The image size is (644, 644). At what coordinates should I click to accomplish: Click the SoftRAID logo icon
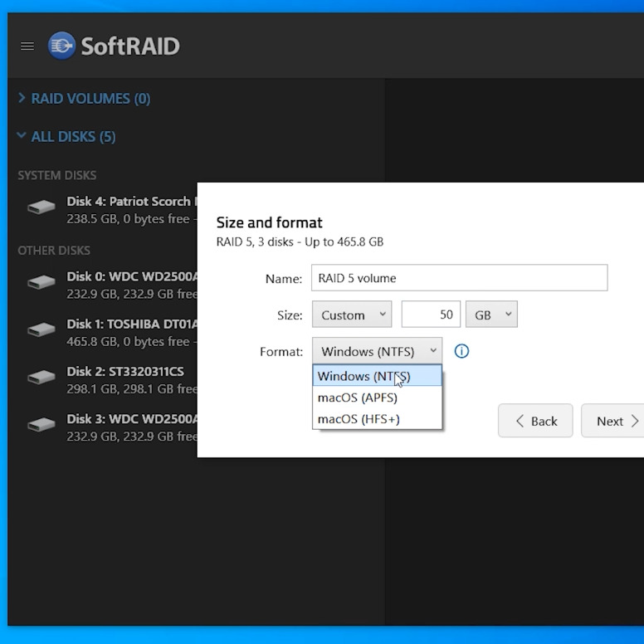pos(62,46)
